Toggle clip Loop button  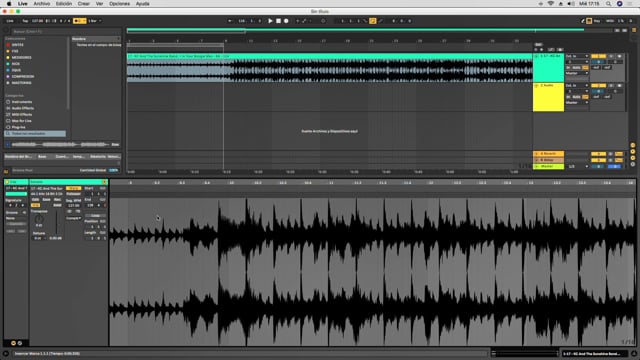tap(95, 216)
